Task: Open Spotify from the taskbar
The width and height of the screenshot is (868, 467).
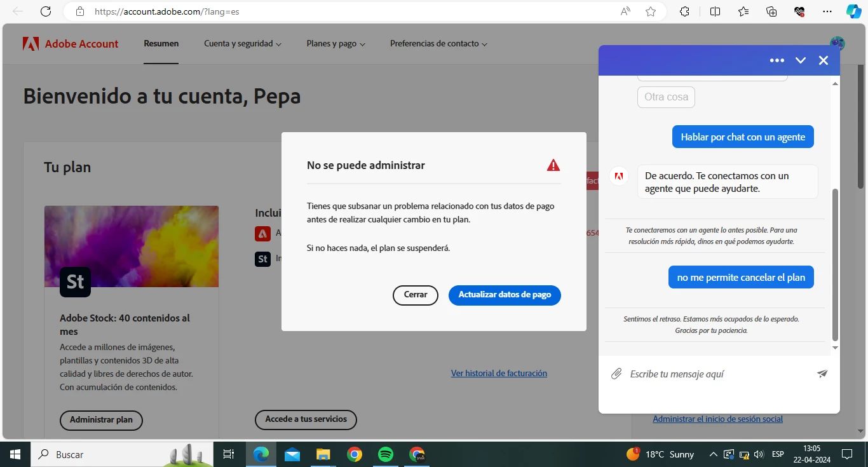Action: 385,454
